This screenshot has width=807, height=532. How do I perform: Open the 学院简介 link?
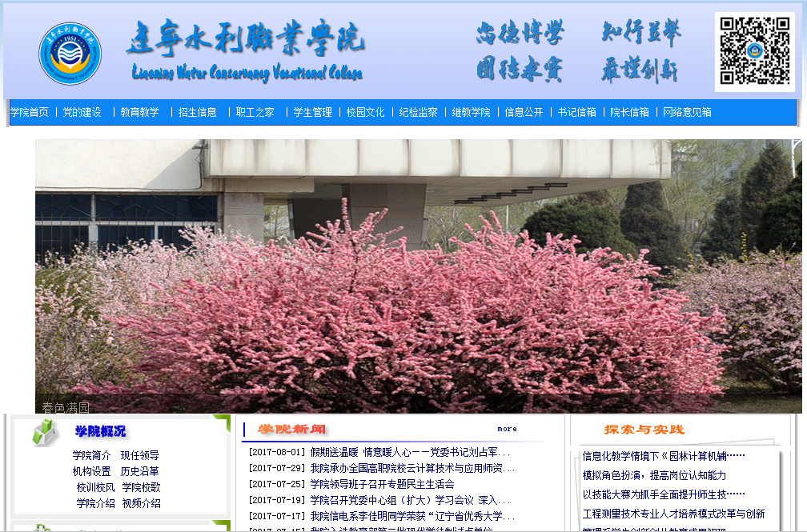pos(91,455)
